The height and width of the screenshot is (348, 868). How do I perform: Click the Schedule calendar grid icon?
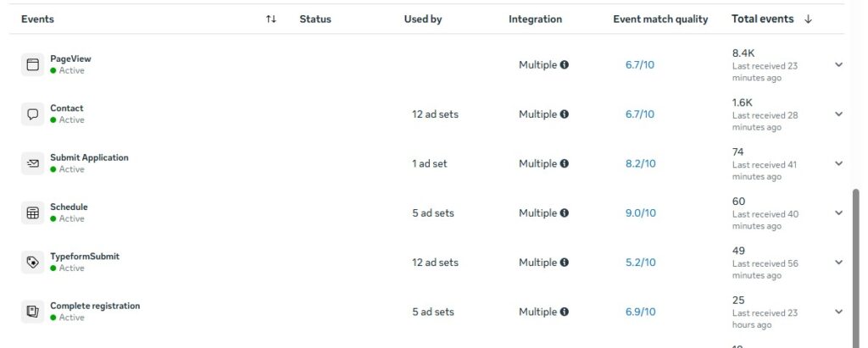click(x=32, y=213)
